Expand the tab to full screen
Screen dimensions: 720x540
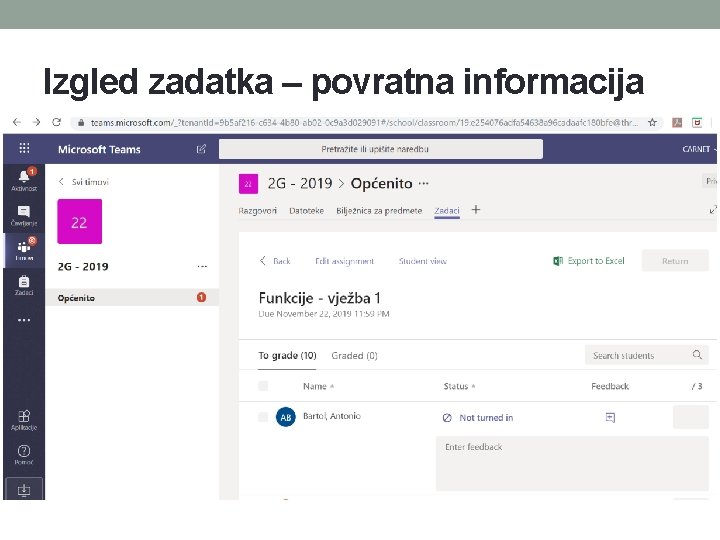(x=713, y=210)
